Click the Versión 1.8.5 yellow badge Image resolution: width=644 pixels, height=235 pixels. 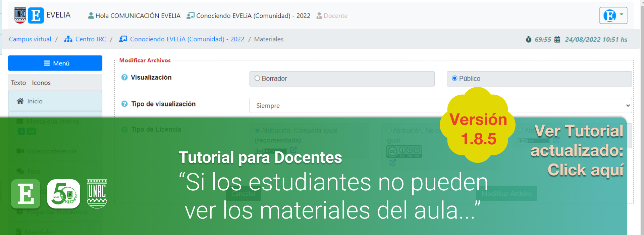(478, 125)
